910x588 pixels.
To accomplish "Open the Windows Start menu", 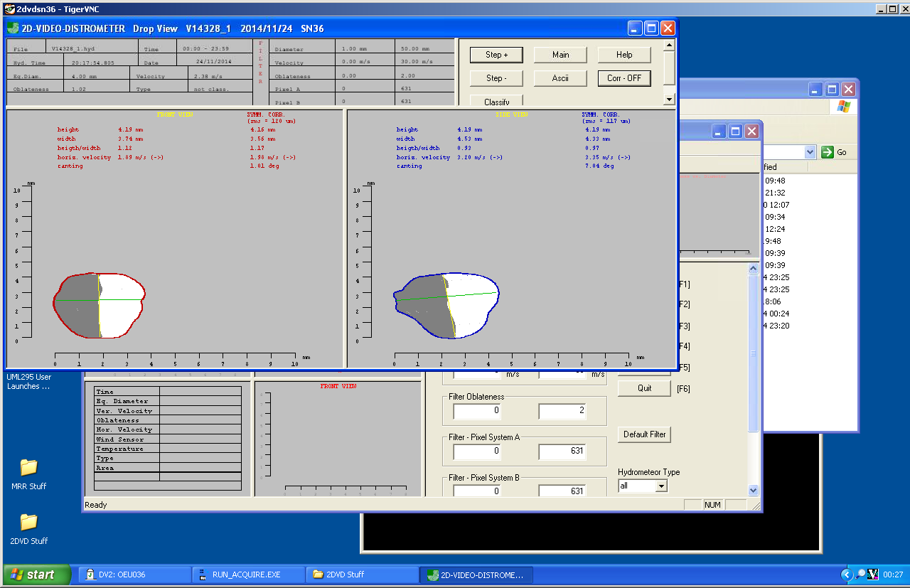I will (37, 574).
